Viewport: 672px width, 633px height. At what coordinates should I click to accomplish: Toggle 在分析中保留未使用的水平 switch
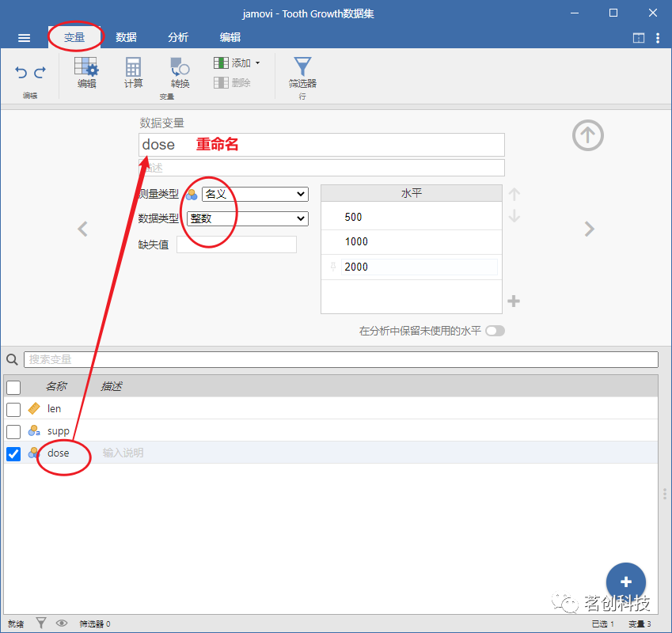pyautogui.click(x=495, y=331)
